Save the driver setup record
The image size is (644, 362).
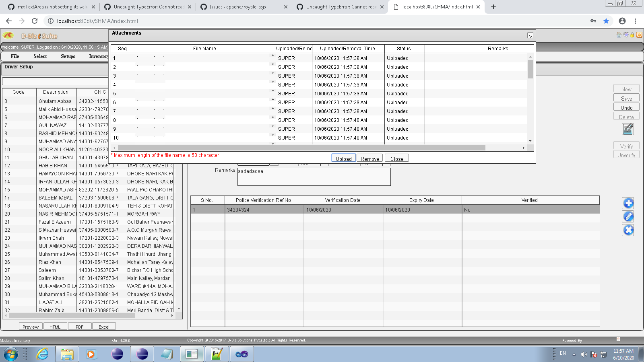click(x=626, y=98)
